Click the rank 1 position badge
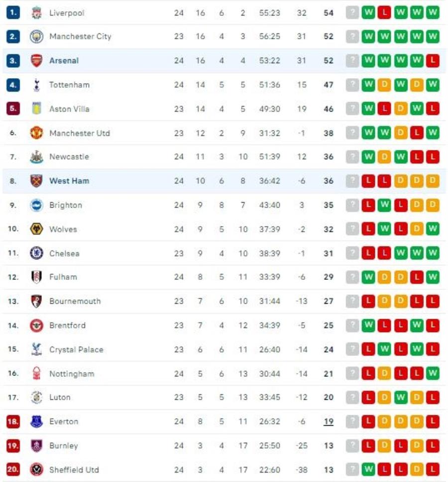This screenshot has width=448, height=482. pyautogui.click(x=13, y=12)
